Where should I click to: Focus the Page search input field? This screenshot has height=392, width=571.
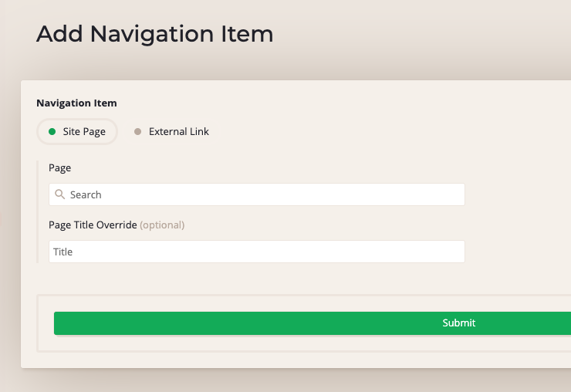pyautogui.click(x=262, y=194)
